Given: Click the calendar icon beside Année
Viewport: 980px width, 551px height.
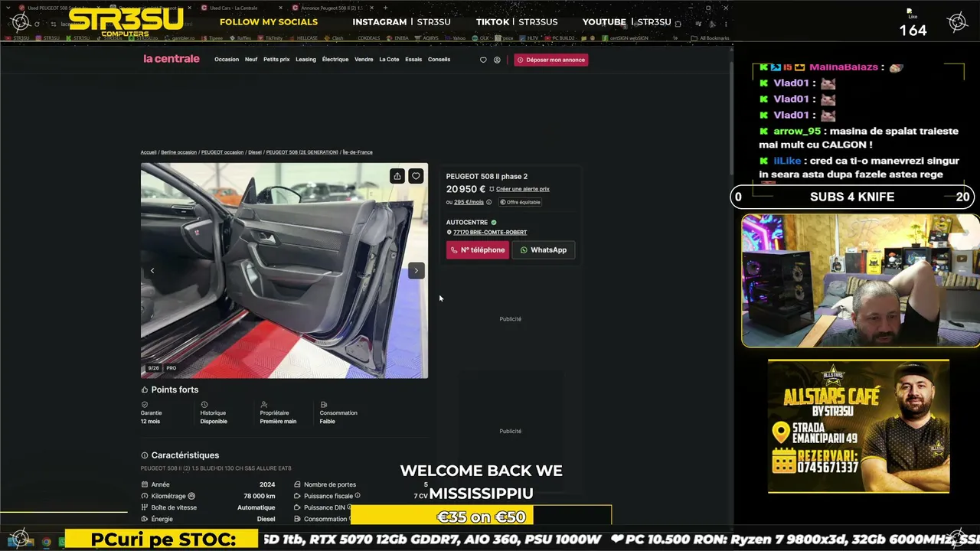Looking at the screenshot, I should (145, 484).
